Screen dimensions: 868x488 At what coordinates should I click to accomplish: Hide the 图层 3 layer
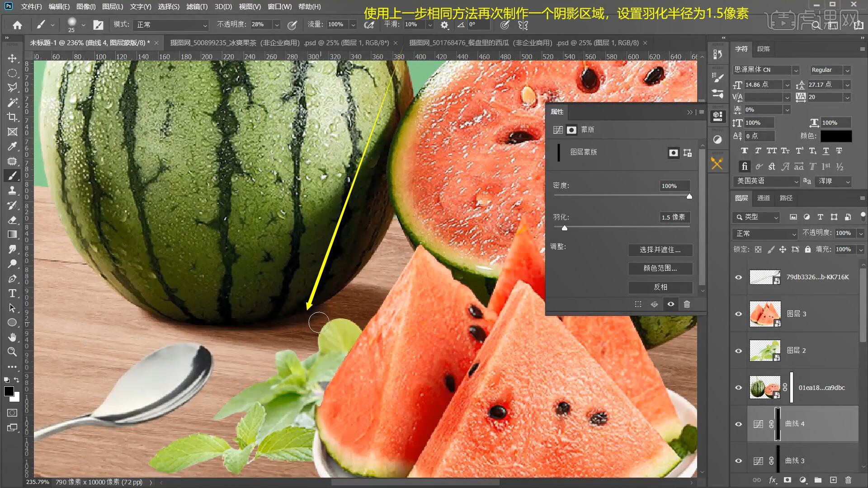[x=739, y=314]
